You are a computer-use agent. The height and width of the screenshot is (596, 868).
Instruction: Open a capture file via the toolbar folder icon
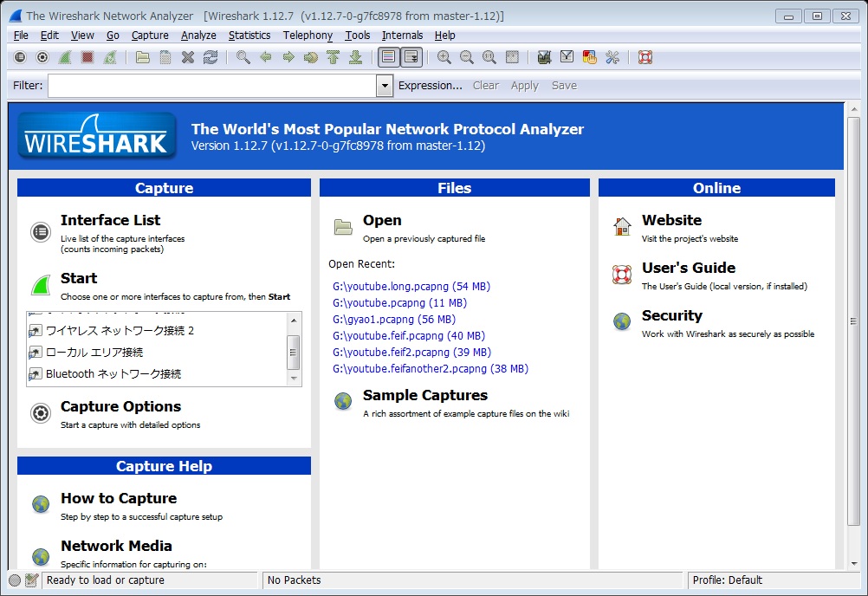143,57
